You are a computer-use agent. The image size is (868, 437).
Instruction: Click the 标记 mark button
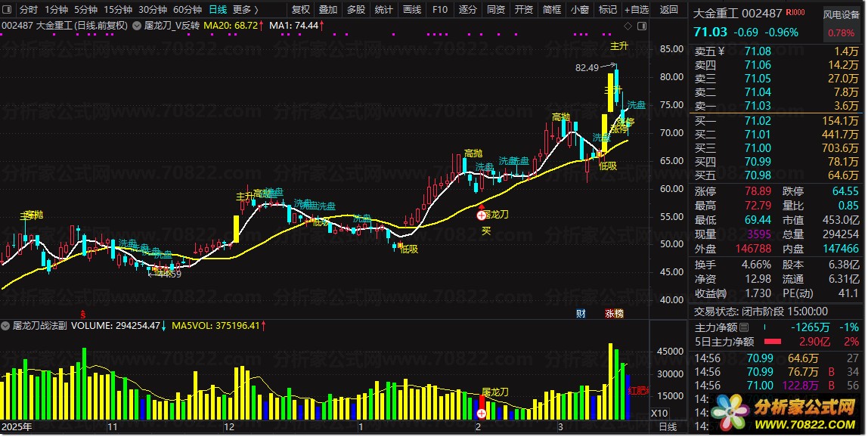(x=608, y=9)
